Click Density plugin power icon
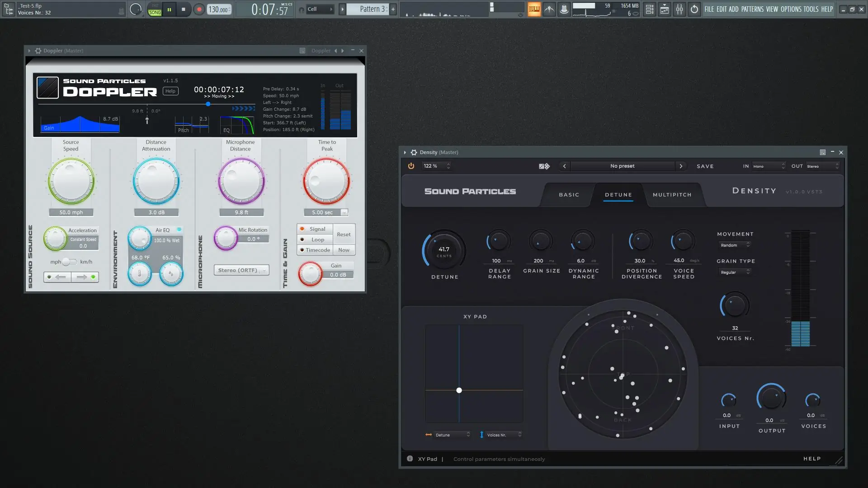The height and width of the screenshot is (488, 868). tap(411, 166)
